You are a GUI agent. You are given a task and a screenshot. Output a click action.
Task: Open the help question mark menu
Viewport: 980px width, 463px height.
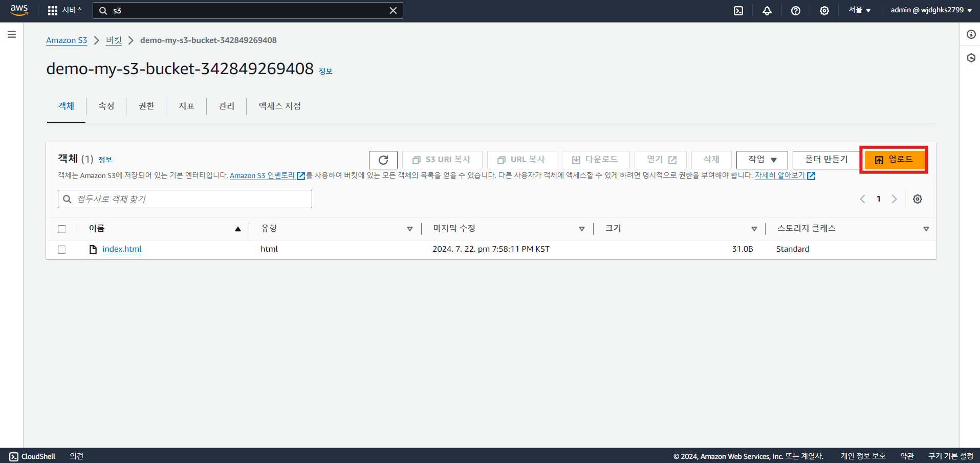[796, 11]
